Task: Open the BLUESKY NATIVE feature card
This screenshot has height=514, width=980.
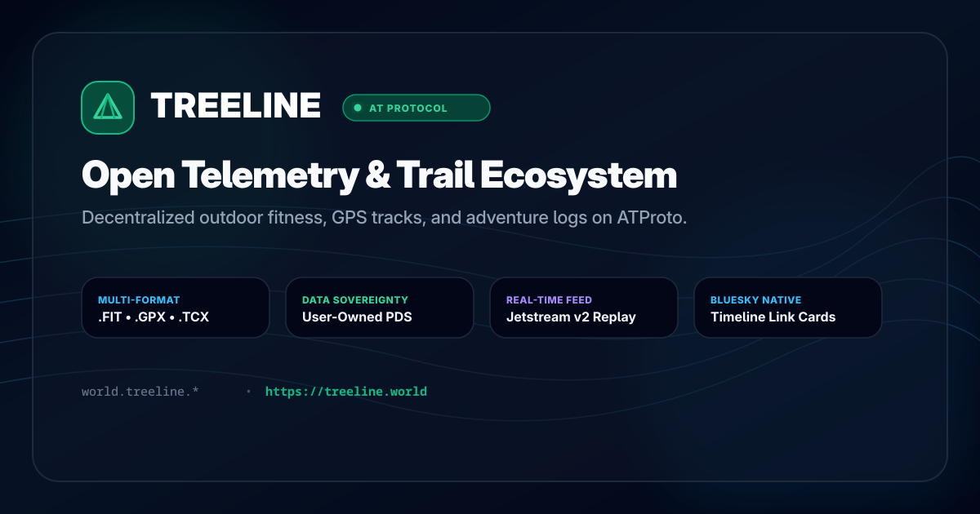Action: [788, 308]
